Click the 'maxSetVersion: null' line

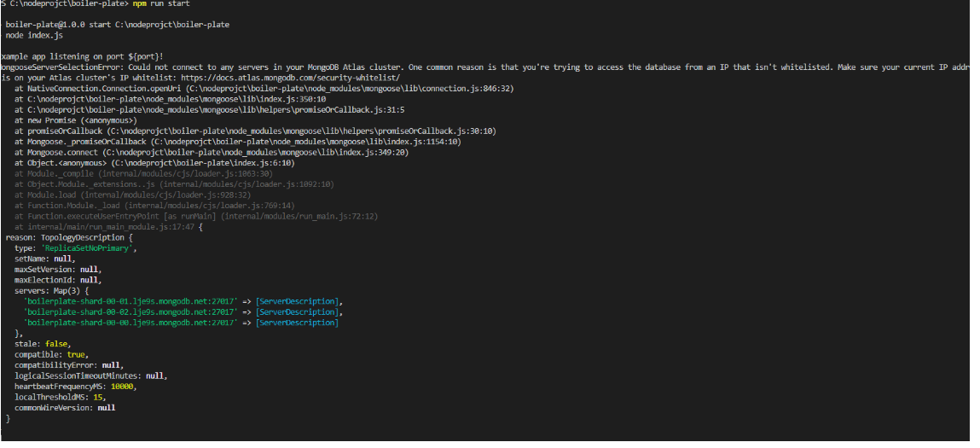pos(58,270)
